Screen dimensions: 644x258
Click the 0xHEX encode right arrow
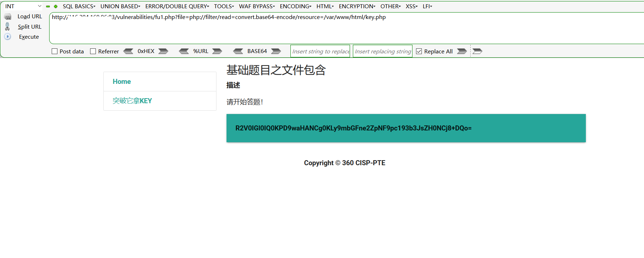click(x=163, y=51)
